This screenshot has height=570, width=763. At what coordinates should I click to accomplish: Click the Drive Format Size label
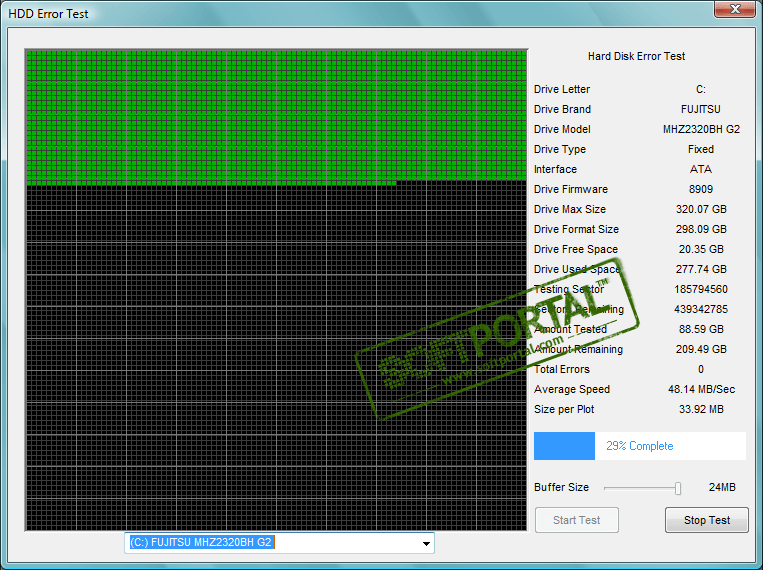tap(576, 229)
